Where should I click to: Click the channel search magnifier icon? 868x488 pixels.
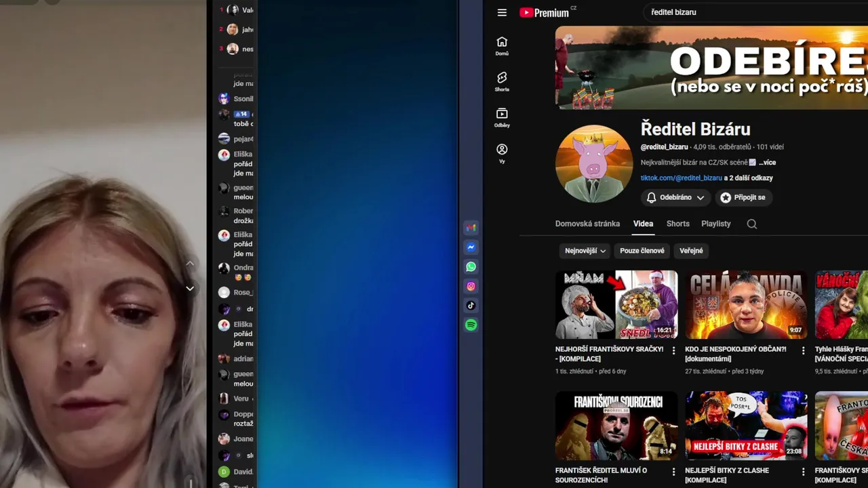point(752,224)
